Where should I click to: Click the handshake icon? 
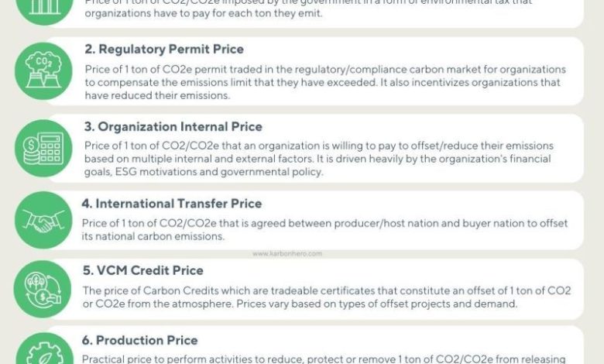(43, 221)
